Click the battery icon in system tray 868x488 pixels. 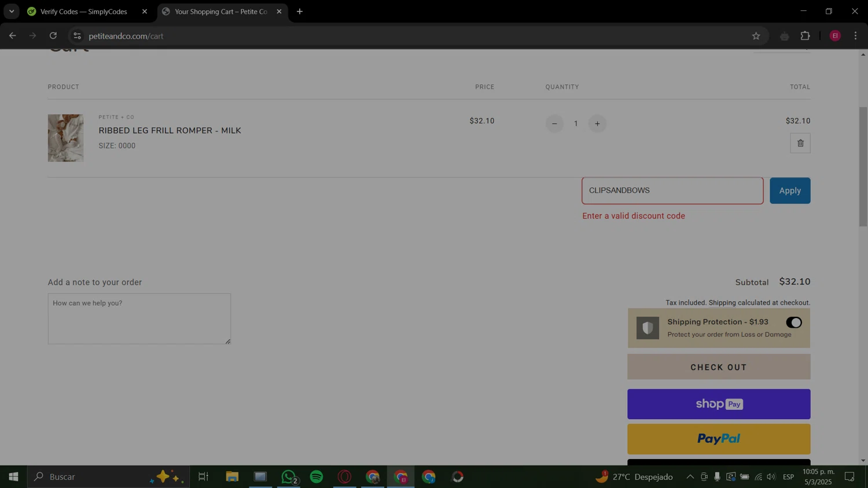(x=745, y=477)
